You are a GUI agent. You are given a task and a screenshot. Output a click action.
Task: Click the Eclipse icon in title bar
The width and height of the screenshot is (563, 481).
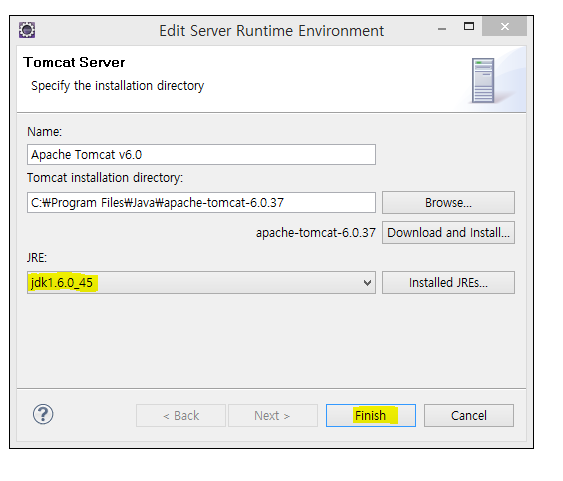pyautogui.click(x=27, y=30)
